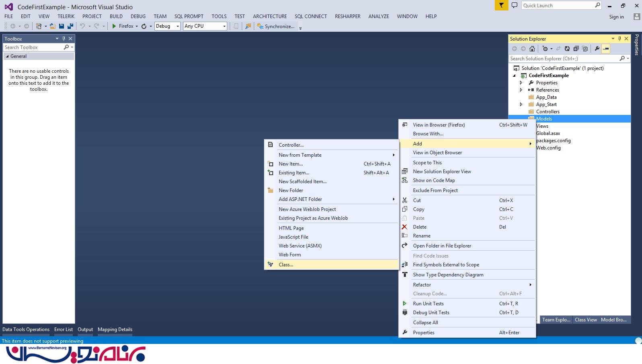Toggle the Solution Explorer auto-hide pin
This screenshot has height=364, width=642.
point(619,39)
